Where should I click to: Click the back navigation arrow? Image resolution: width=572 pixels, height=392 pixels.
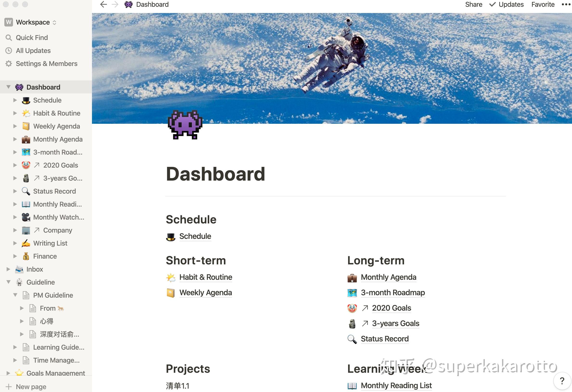(x=104, y=4)
